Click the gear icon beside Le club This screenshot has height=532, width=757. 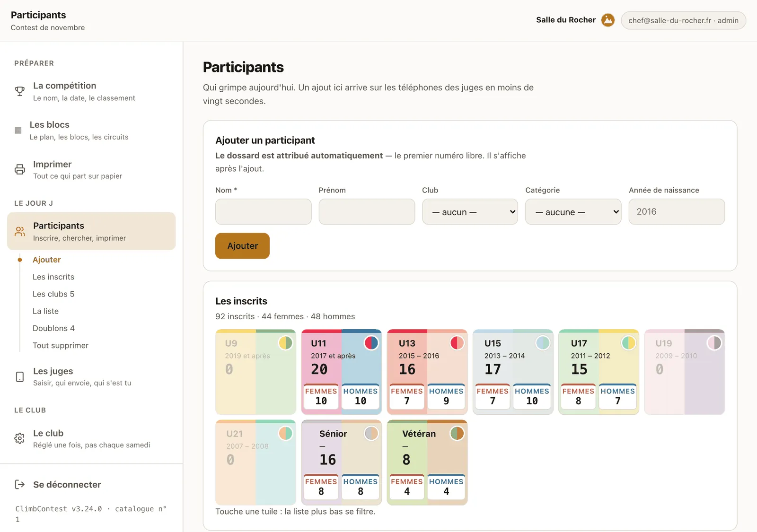[x=20, y=438]
